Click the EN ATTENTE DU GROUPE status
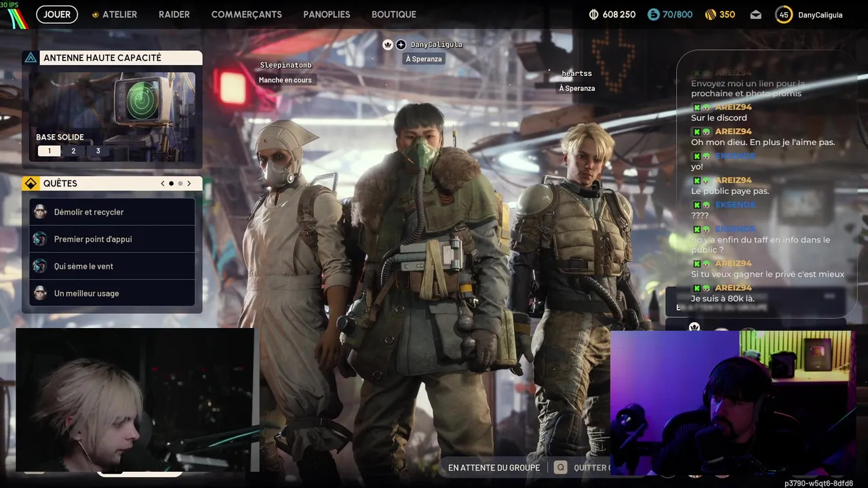The width and height of the screenshot is (868, 488). coord(494,468)
